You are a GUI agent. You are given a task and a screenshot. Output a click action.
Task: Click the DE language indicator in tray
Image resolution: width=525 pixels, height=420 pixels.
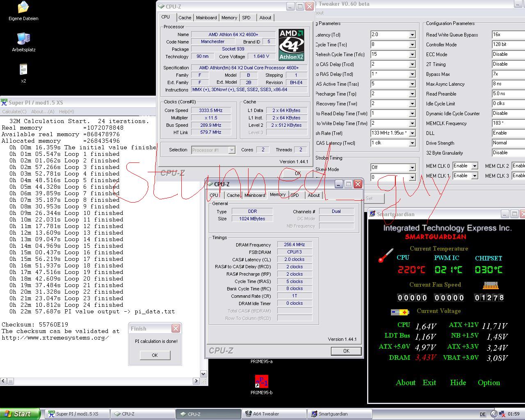pos(483,414)
